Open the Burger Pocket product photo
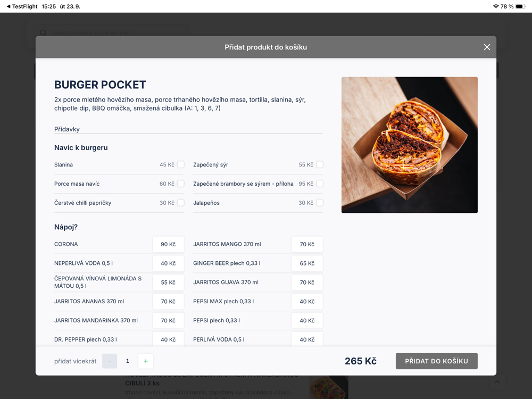Image resolution: width=532 pixels, height=399 pixels. 410,145
